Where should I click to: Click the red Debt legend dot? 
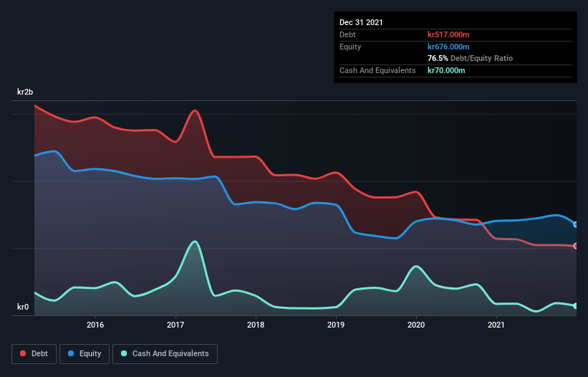tap(23, 353)
